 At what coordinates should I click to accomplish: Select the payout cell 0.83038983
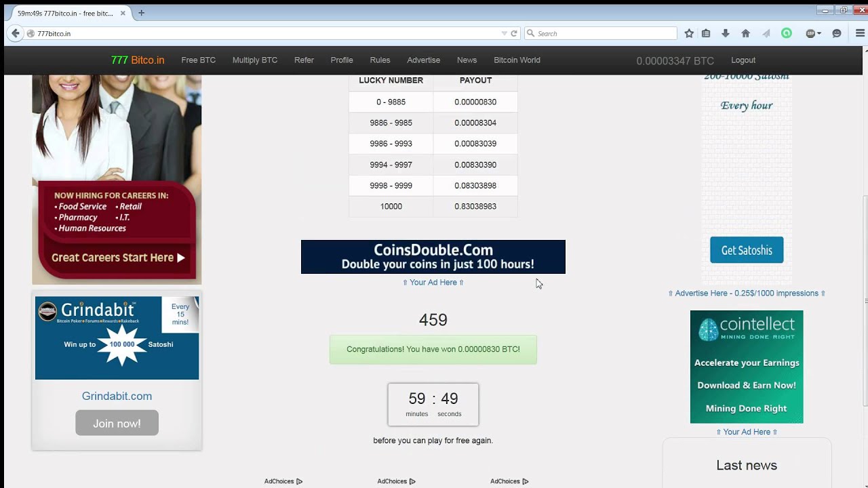(475, 206)
